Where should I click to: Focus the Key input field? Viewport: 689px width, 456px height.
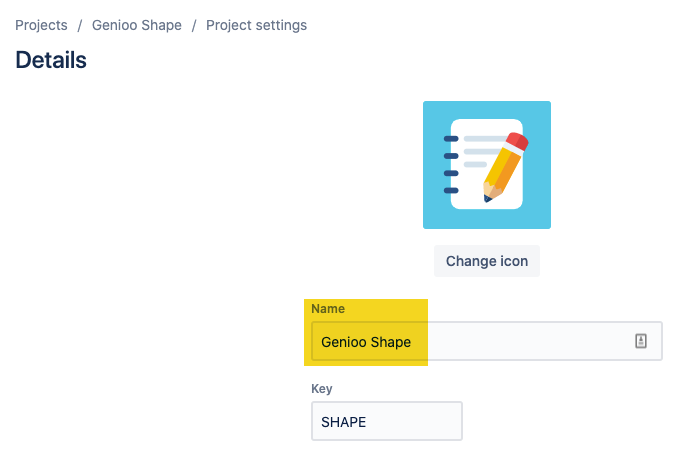pyautogui.click(x=387, y=421)
